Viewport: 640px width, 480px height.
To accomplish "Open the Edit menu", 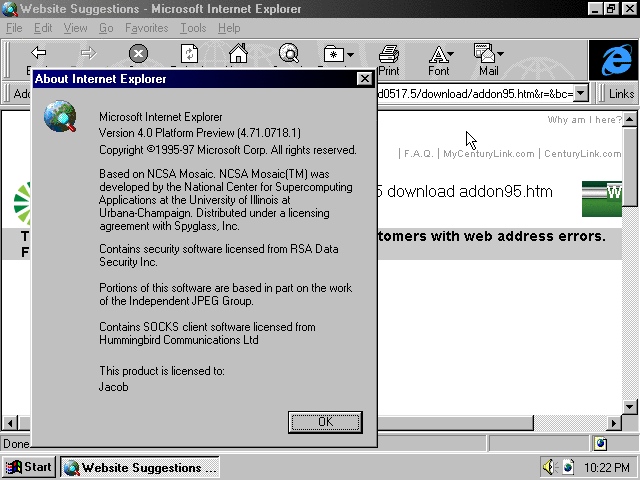I will click(43, 28).
